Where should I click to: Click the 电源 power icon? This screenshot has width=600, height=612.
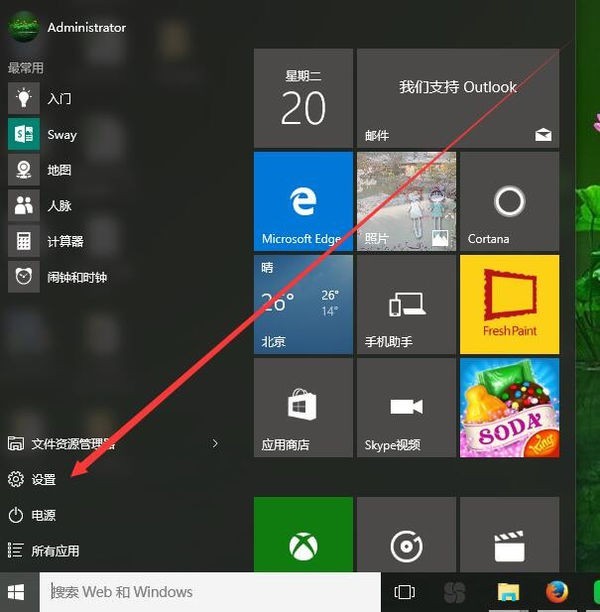(x=16, y=515)
